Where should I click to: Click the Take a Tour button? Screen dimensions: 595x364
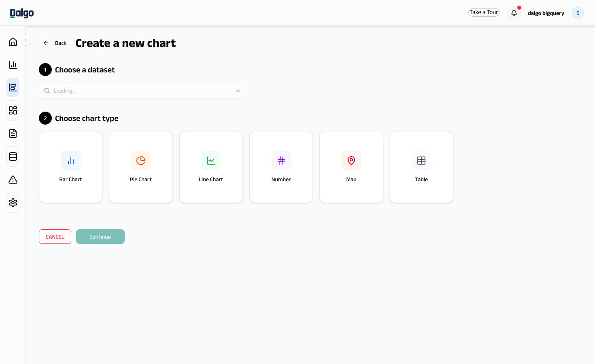tap(484, 13)
